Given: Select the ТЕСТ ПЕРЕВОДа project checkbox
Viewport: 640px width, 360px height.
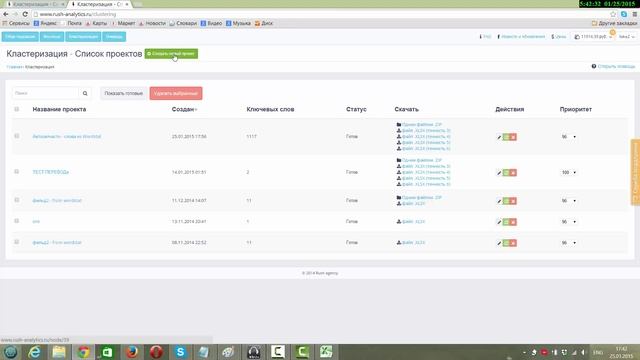Looking at the screenshot, I should 17,171.
